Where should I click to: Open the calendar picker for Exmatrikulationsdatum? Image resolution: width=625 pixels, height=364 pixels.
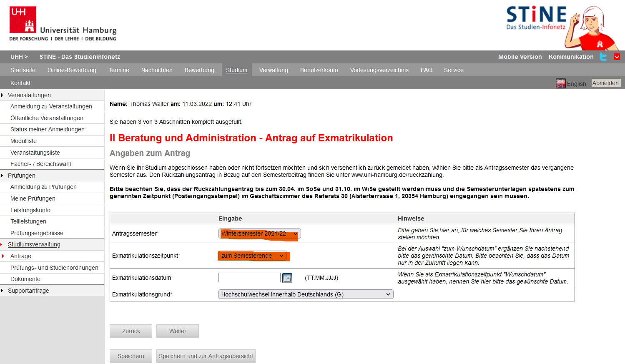287,278
